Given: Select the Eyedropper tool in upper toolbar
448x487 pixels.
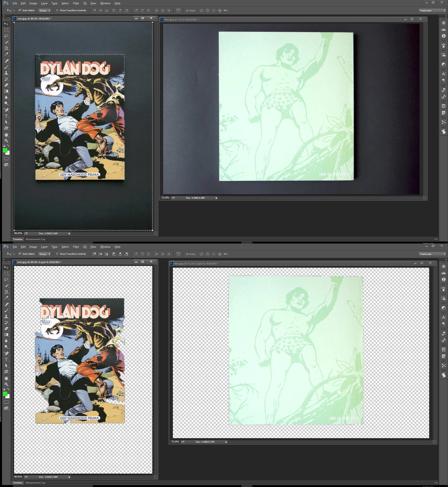Looking at the screenshot, I should tap(6, 54).
